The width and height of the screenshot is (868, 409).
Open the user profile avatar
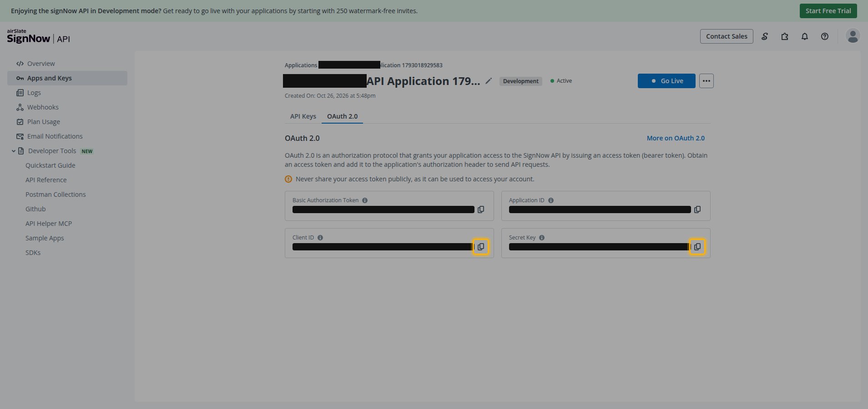pos(853,36)
